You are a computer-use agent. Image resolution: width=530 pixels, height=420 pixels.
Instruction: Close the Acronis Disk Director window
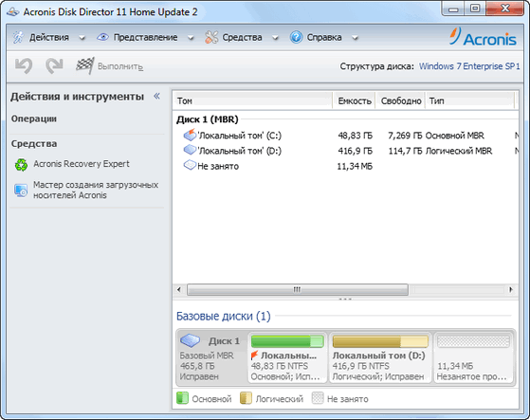[x=505, y=9]
